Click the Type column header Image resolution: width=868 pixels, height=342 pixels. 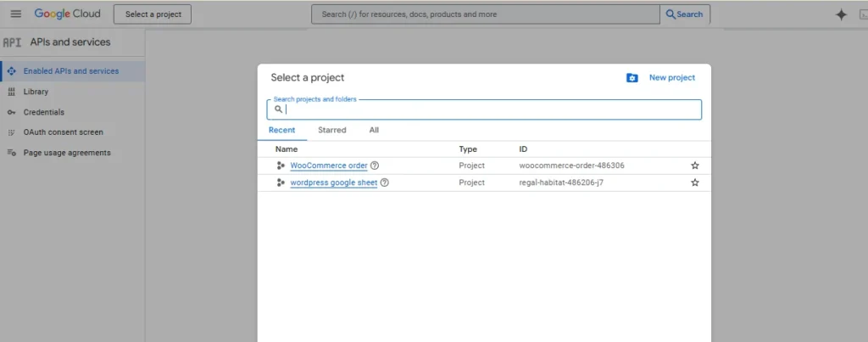[468, 149]
